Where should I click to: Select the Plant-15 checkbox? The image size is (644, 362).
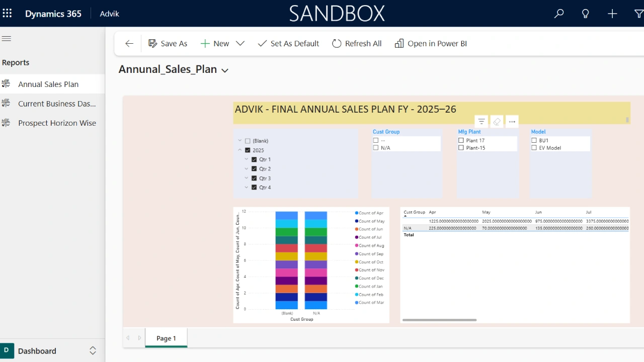click(461, 148)
